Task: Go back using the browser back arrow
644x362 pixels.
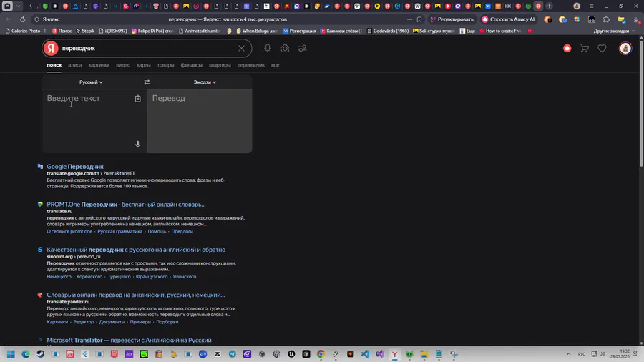Action: coord(8,19)
